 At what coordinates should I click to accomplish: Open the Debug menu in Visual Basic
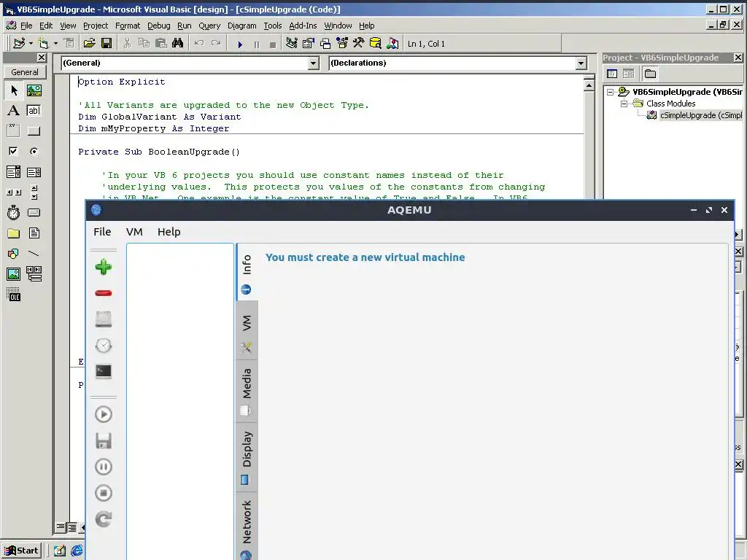tap(158, 26)
